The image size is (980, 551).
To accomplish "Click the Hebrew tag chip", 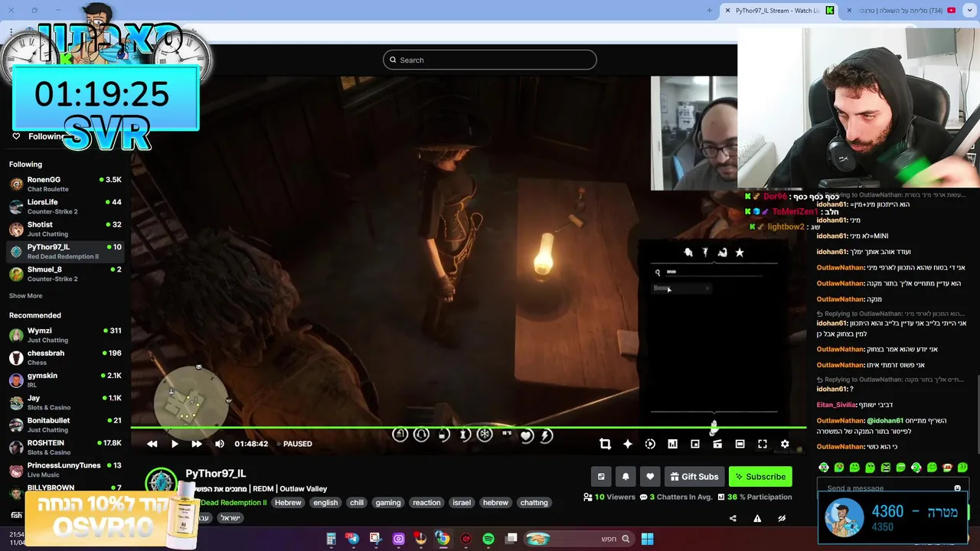I will 288,503.
